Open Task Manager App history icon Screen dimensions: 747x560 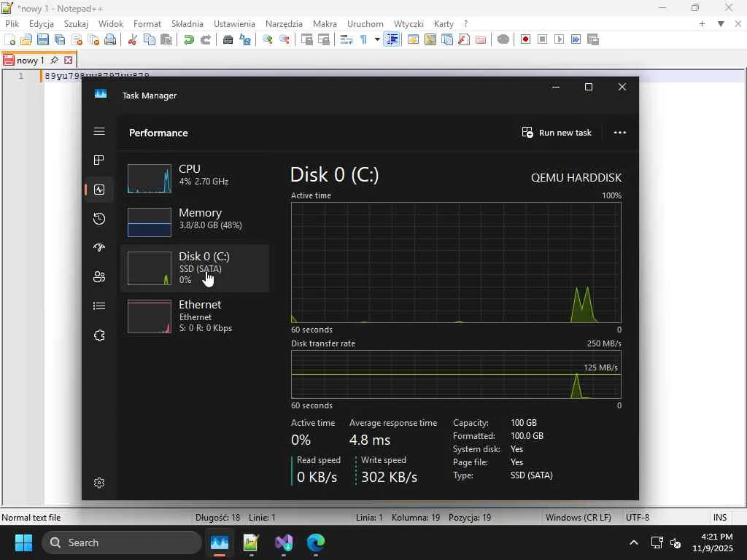[x=99, y=219]
